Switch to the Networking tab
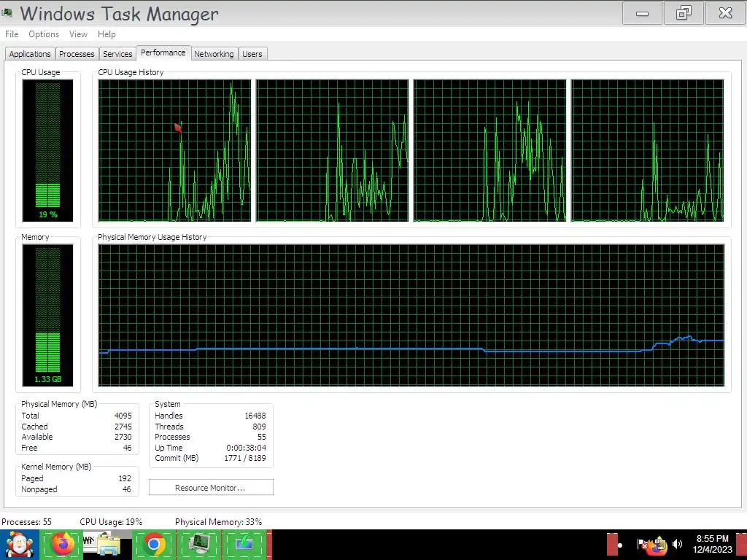 214,54
